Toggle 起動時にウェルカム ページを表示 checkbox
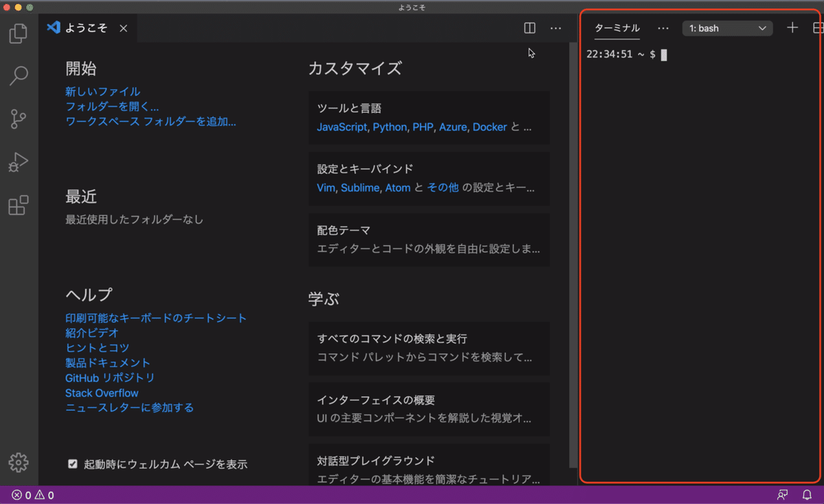824x504 pixels. coord(73,464)
